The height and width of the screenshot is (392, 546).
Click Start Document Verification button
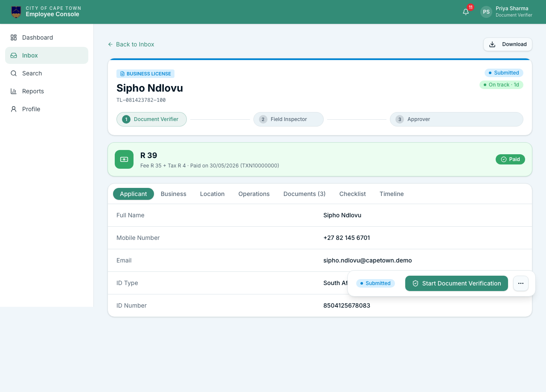click(x=456, y=283)
